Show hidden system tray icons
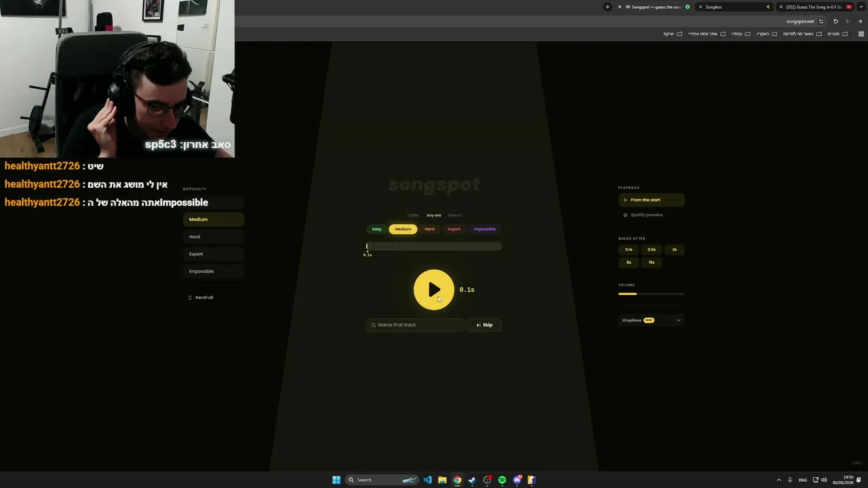 click(778, 480)
